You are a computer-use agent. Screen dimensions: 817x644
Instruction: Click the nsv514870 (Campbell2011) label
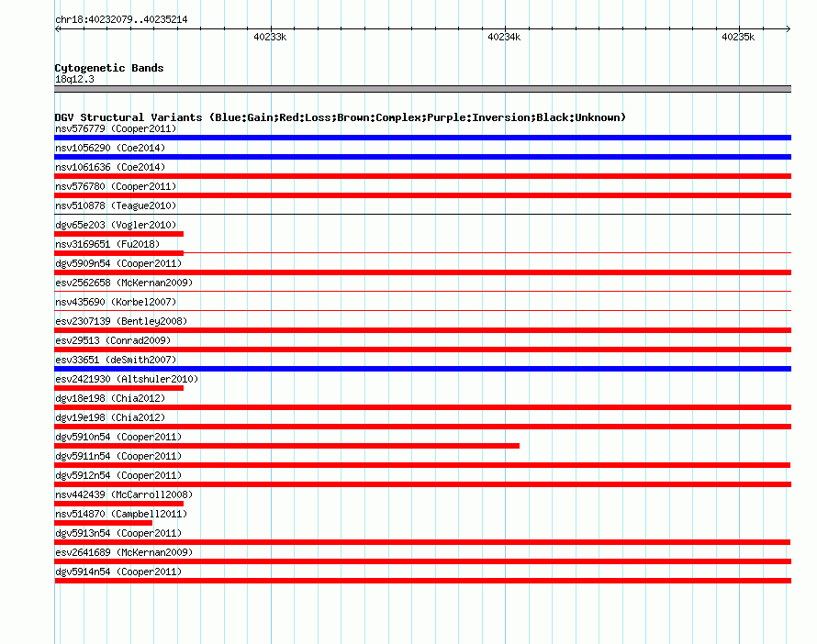tap(121, 514)
